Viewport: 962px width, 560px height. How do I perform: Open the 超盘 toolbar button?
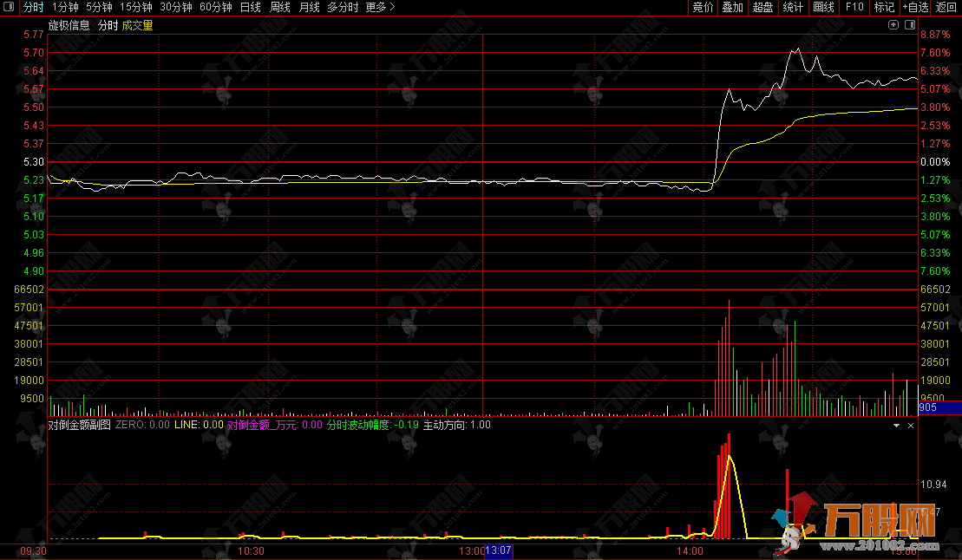pyautogui.click(x=762, y=7)
